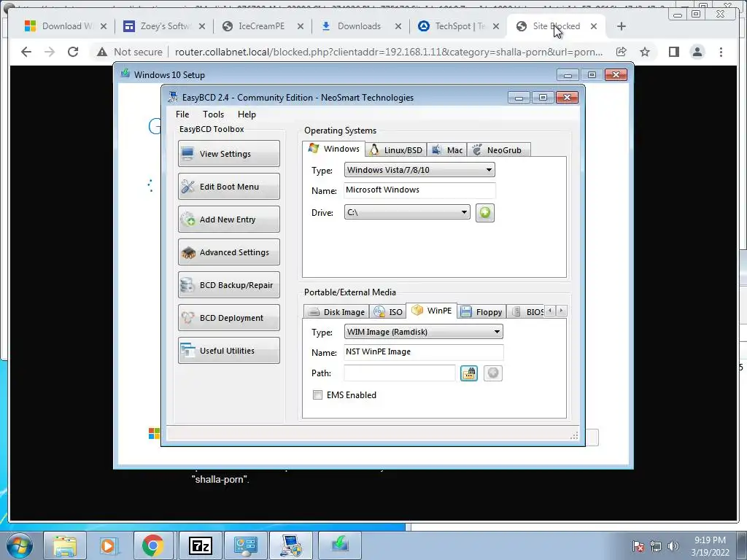Click Windows 10 Setup taskbar icon
The width and height of the screenshot is (747, 560).
(340, 545)
